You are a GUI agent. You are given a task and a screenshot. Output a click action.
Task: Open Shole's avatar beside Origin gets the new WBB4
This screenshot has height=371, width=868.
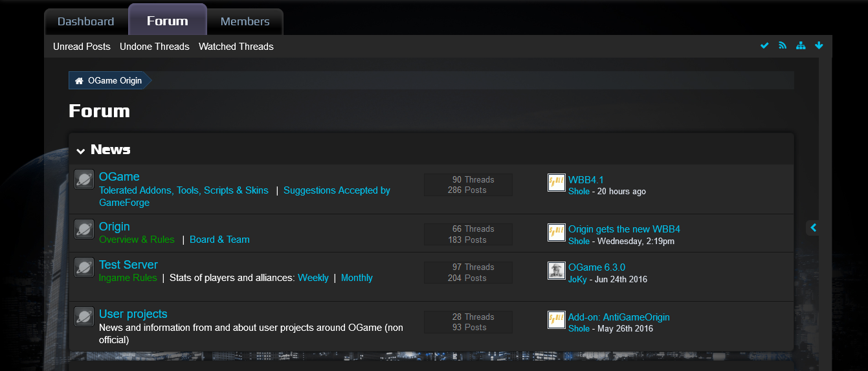tap(557, 232)
